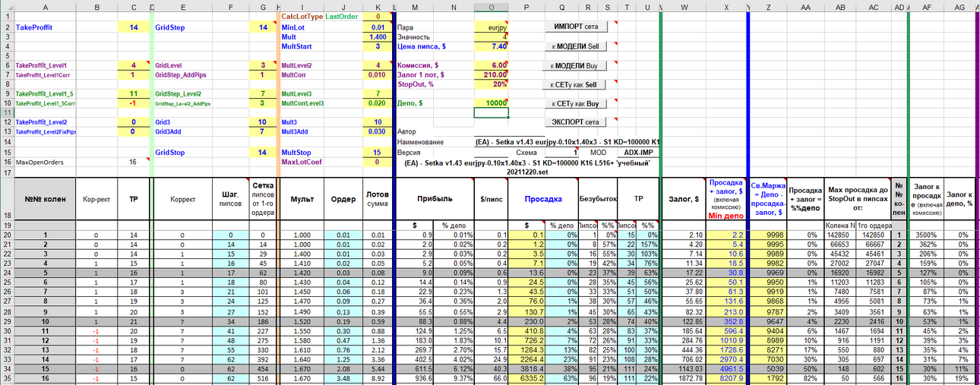This screenshot has height=385, width=980.
Task: Select row 18 header
Action: click(8, 199)
